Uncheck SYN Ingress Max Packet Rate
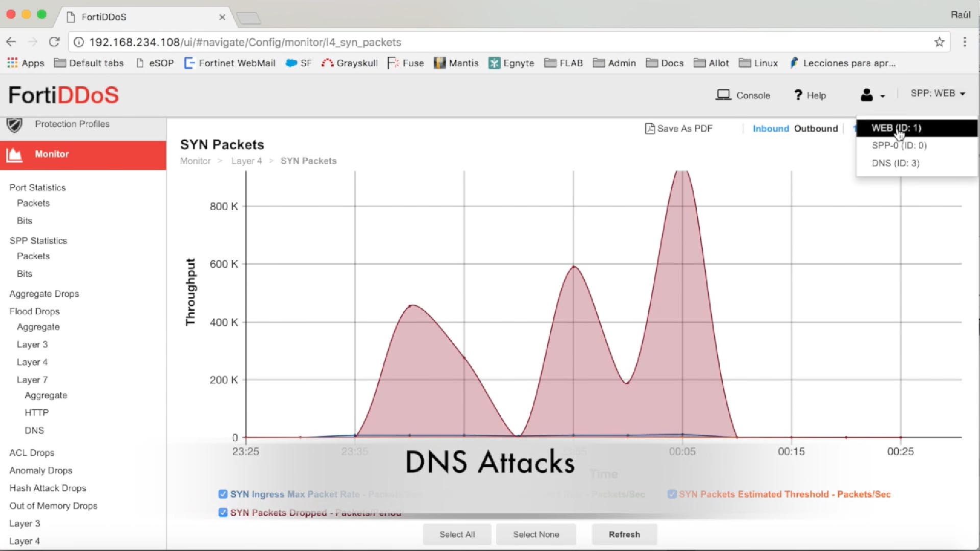This screenshot has height=551, width=980. (x=223, y=494)
